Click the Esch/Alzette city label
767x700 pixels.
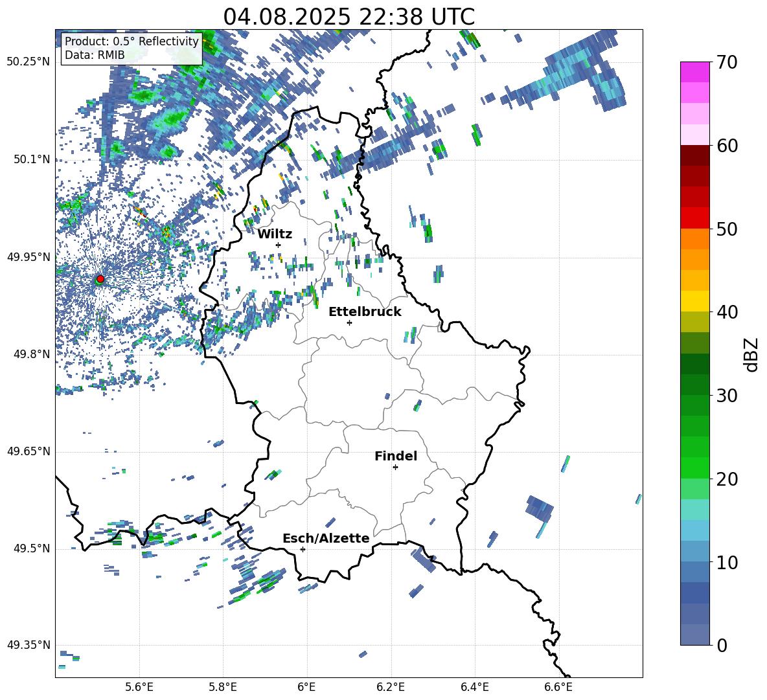326,539
